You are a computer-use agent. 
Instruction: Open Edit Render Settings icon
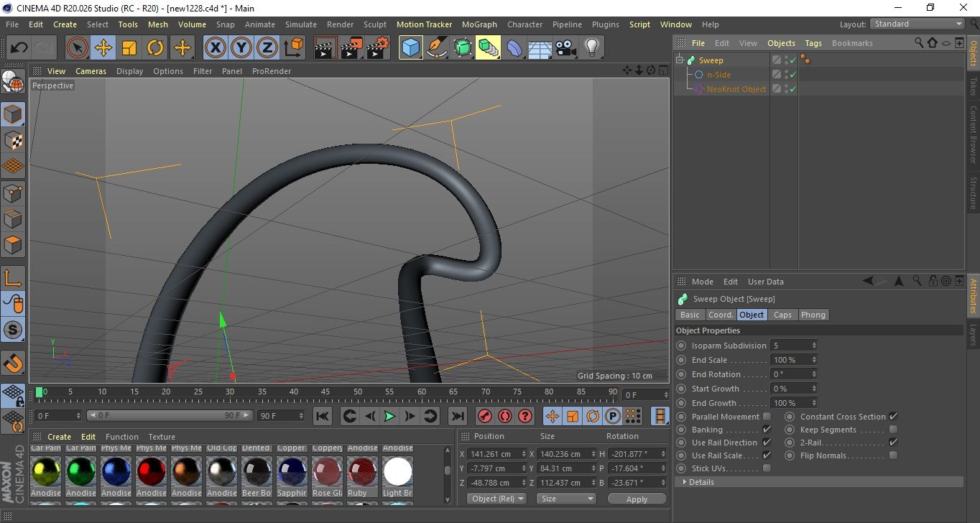378,48
